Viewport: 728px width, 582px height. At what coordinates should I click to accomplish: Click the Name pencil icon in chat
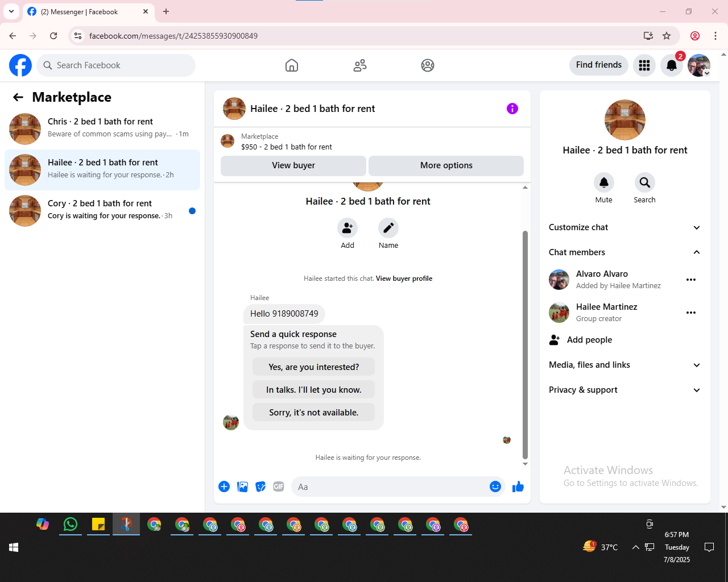pos(388,228)
